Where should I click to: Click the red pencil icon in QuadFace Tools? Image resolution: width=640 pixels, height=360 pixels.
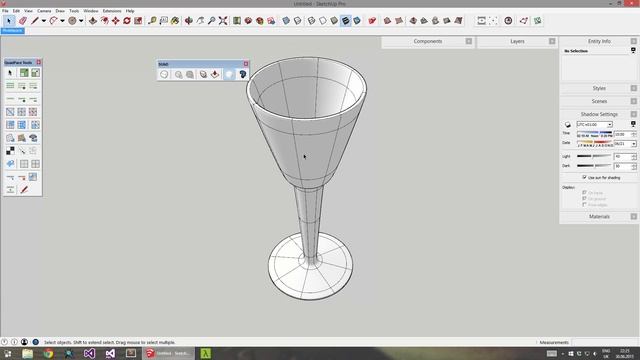pos(24,190)
